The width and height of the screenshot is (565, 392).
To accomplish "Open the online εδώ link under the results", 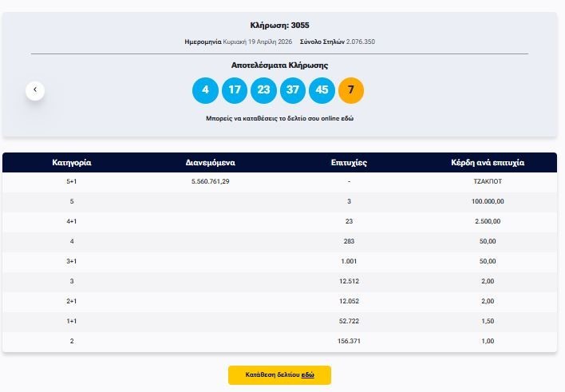I will 347,118.
